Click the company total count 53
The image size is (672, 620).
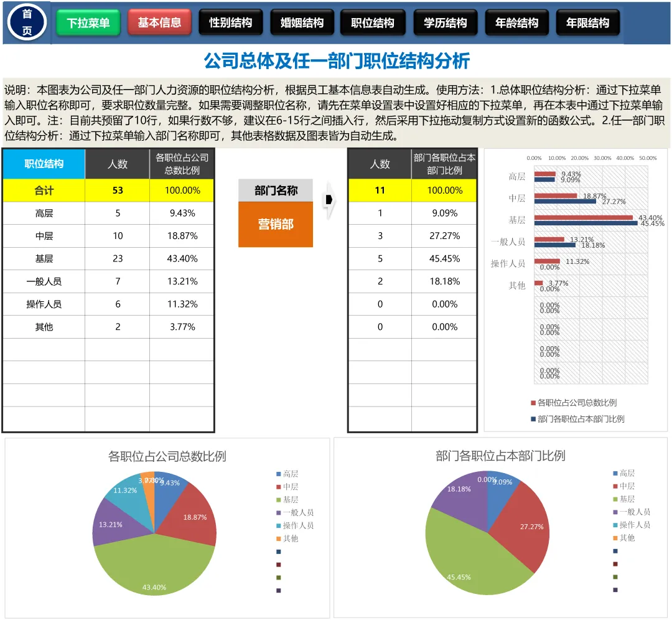118,190
